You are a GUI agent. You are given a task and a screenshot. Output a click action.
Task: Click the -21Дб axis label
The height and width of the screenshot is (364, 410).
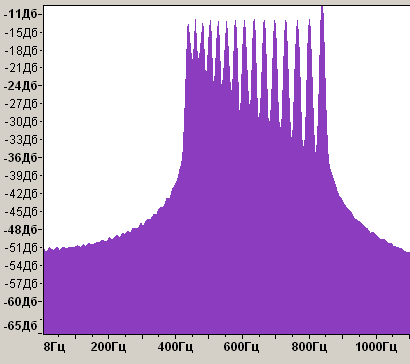(x=21, y=68)
